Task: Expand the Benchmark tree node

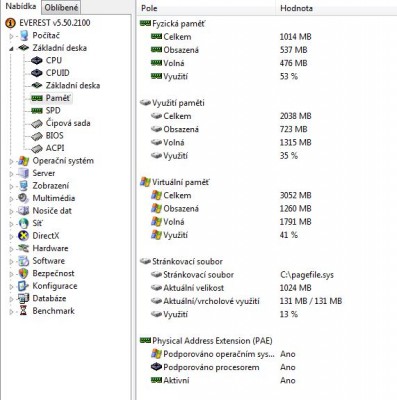Action: point(11,312)
